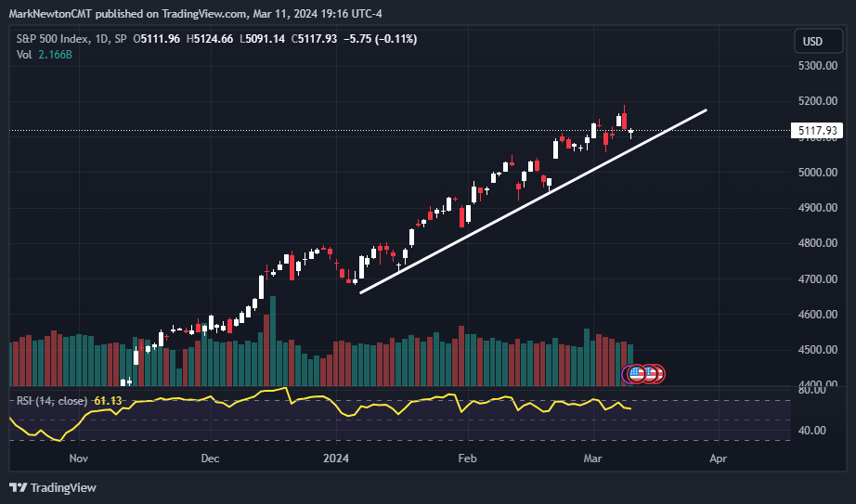Click the TradingView logo at bottom left
This screenshot has height=504, width=856.
pos(52,487)
